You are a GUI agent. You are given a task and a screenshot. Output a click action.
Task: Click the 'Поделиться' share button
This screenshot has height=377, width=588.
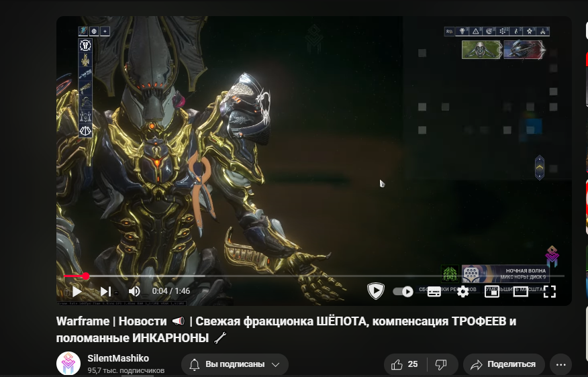tap(504, 364)
